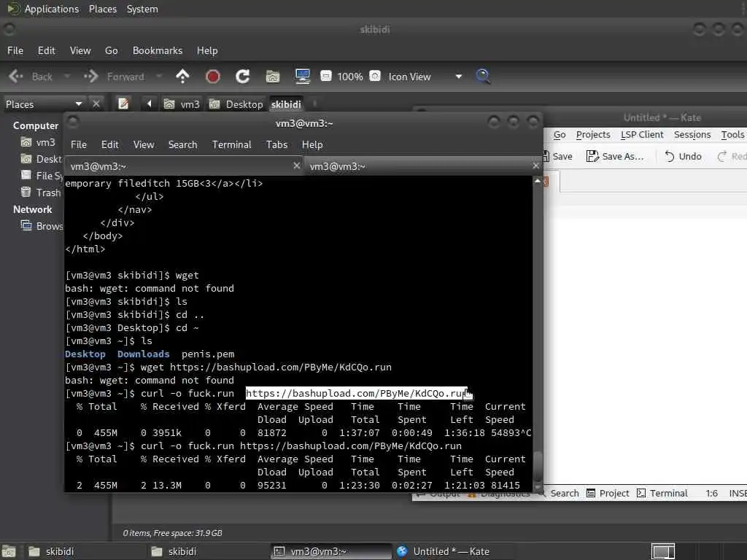This screenshot has width=747, height=560.
Task: Select skibidi in the path bar
Action: coord(286,104)
